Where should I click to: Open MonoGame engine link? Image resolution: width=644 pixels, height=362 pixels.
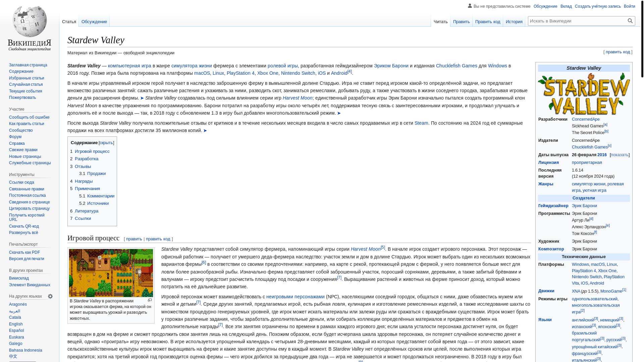coord(611,291)
